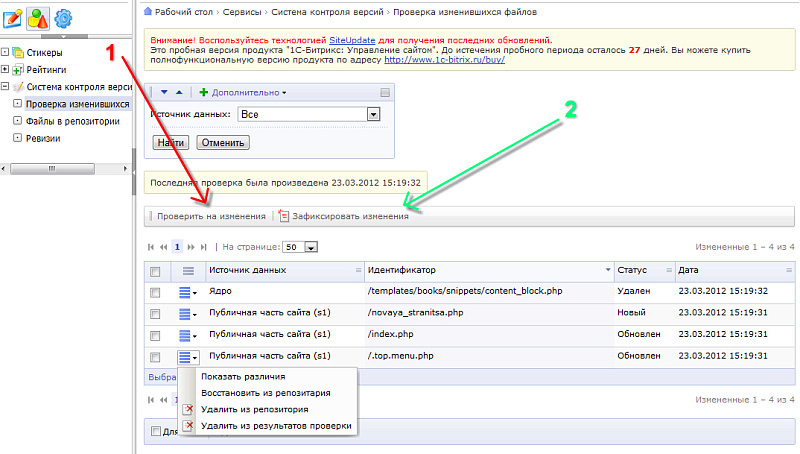Tick the checkbox for the Ядро row
The image size is (800, 454).
pos(154,292)
